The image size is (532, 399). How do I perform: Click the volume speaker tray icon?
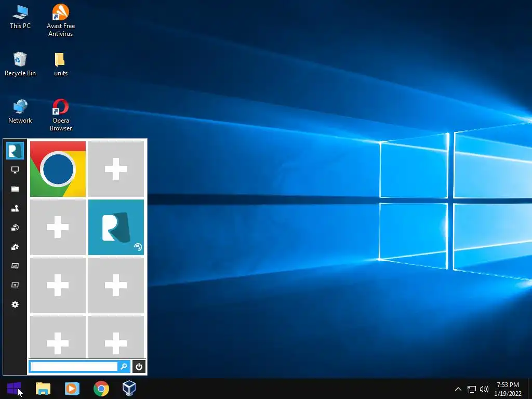point(484,389)
